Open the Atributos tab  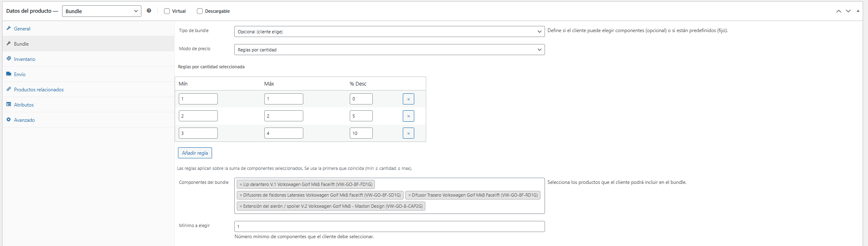(88, 105)
